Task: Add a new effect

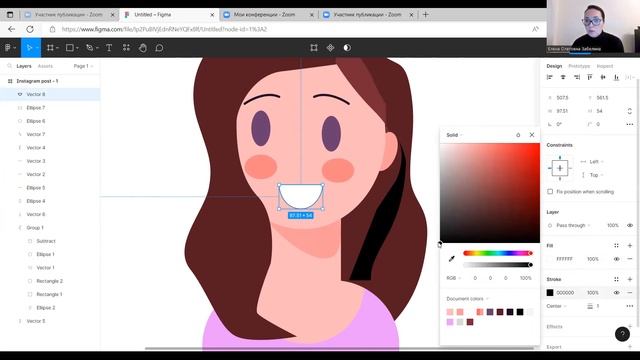Action: click(630, 327)
